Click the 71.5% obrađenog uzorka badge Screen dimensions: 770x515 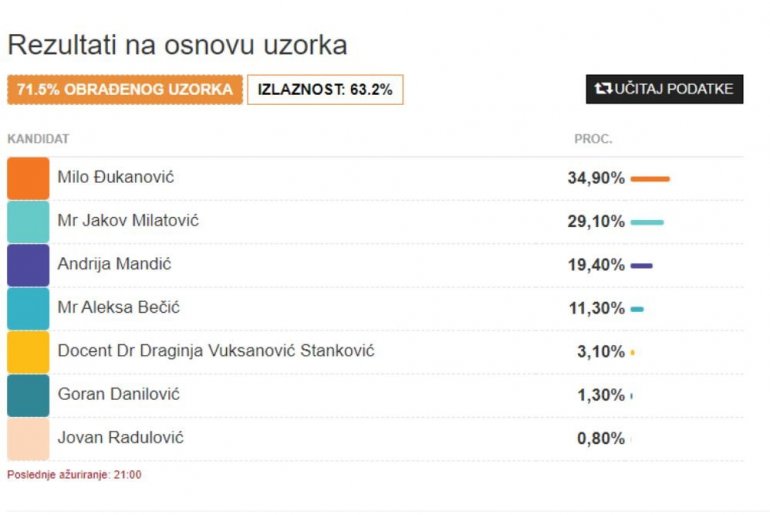coord(125,90)
